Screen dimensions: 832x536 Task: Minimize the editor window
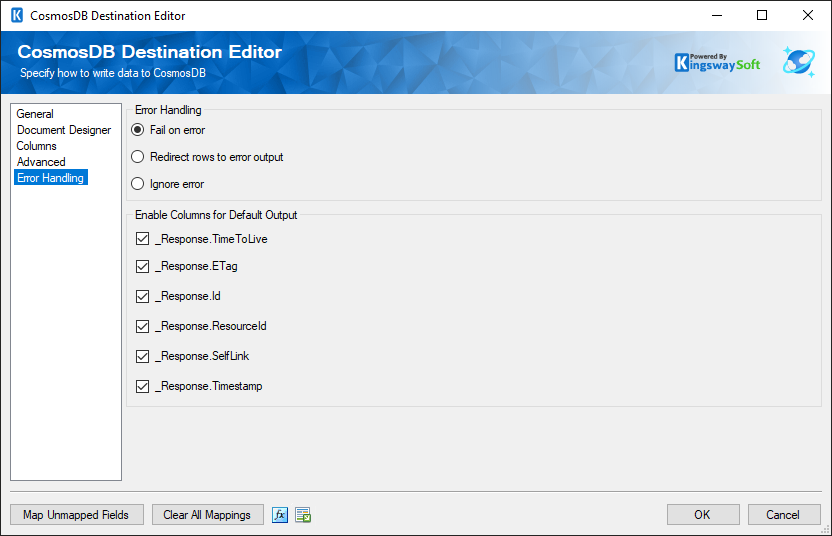click(x=717, y=15)
